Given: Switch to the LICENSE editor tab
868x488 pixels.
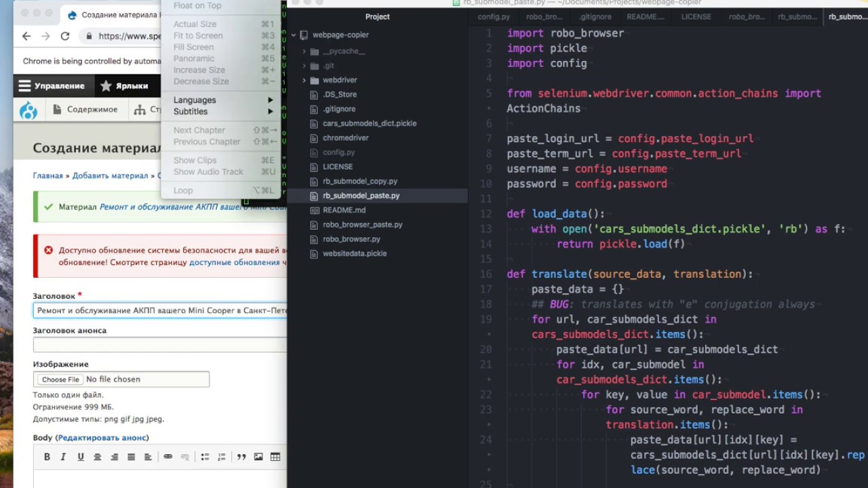Looking at the screenshot, I should [696, 16].
